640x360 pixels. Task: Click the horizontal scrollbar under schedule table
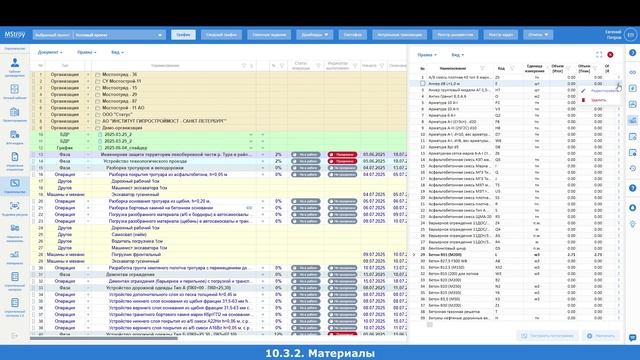click(104, 338)
